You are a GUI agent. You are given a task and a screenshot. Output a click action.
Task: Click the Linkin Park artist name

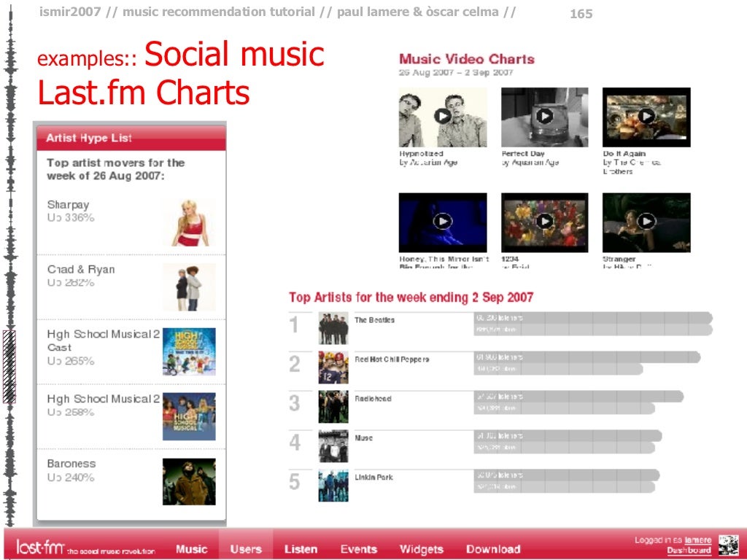point(374,477)
